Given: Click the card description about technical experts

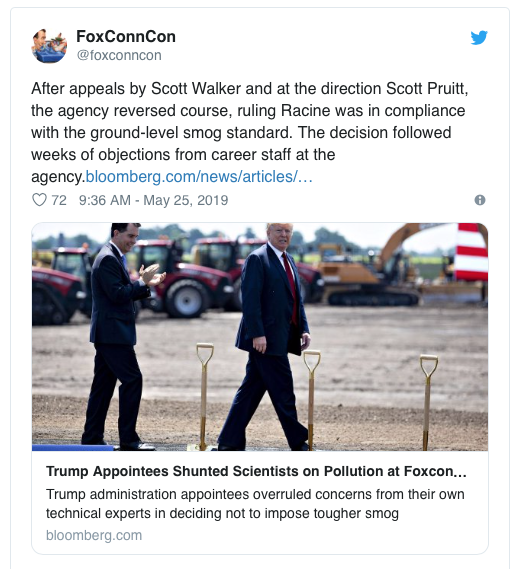Looking at the screenshot, I should (255, 504).
